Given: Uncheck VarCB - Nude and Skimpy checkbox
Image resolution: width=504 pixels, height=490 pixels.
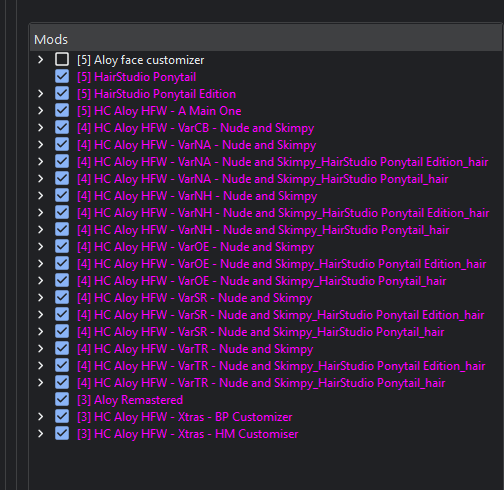Looking at the screenshot, I should coord(62,128).
